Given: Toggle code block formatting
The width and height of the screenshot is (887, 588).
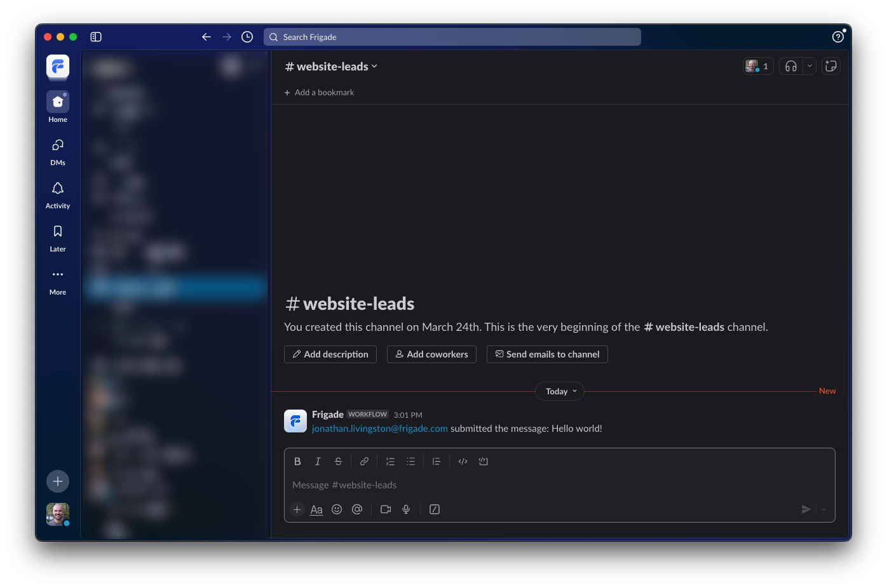Looking at the screenshot, I should [x=483, y=462].
